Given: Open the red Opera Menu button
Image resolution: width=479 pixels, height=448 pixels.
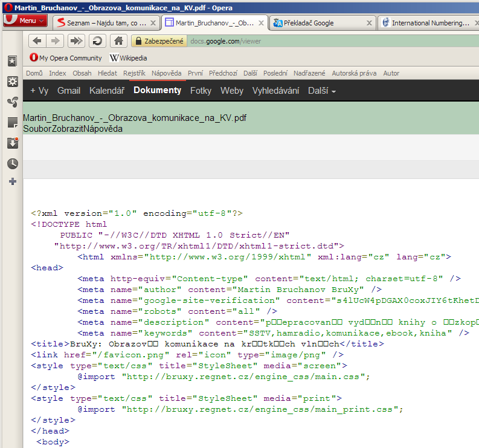Looking at the screenshot, I should 25,21.
